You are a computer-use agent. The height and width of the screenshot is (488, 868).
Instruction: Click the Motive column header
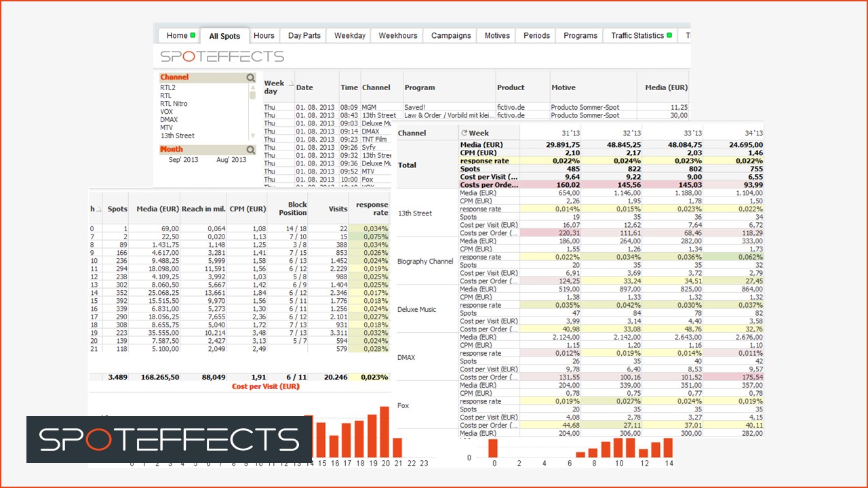[593, 87]
